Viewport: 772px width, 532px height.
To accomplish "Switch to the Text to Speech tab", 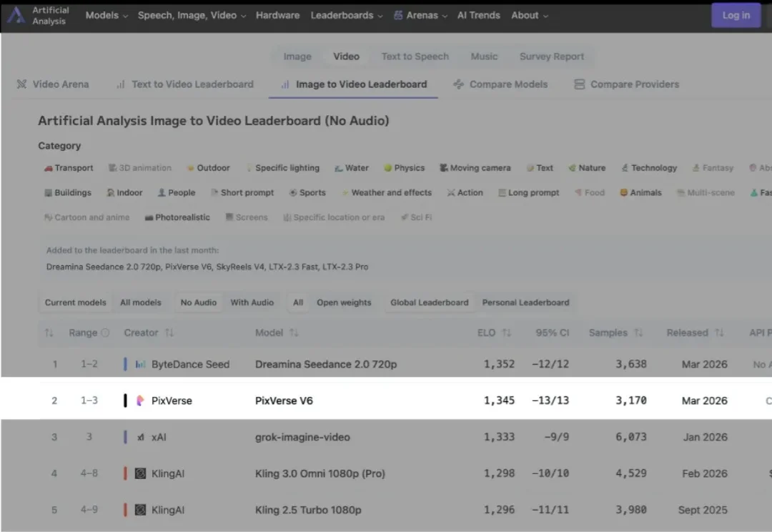I will [x=415, y=56].
